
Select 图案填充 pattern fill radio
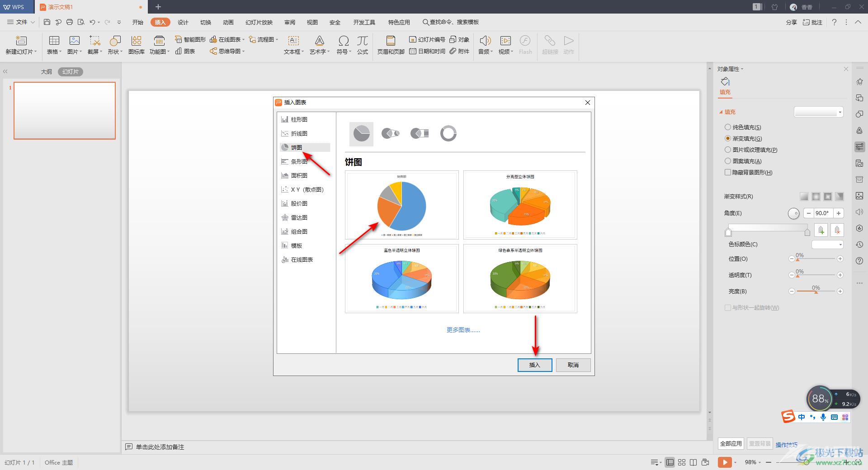728,161
